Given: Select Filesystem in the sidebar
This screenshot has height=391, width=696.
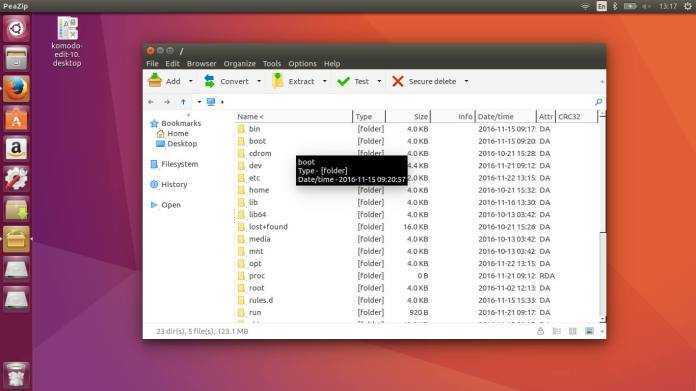Looking at the screenshot, I should 174,164.
